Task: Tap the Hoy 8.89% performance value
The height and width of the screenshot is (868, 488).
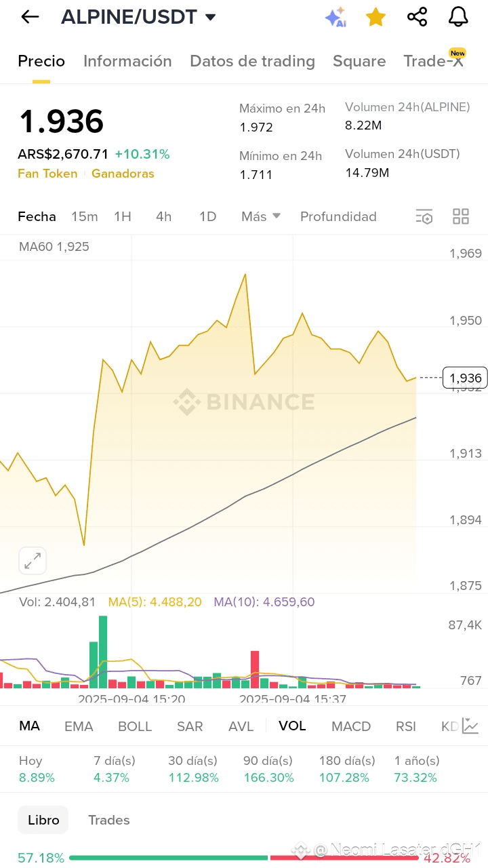Action: tap(37, 778)
